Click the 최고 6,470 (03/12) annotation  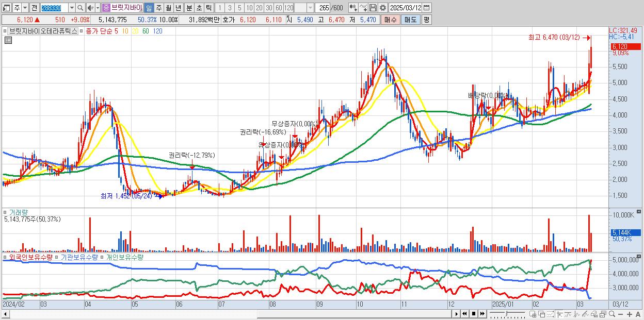(x=554, y=38)
